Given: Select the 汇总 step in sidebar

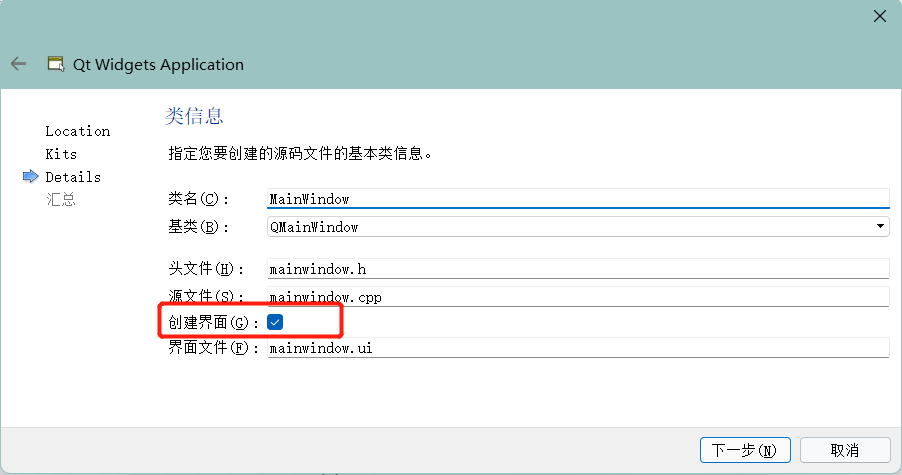Looking at the screenshot, I should coord(61,199).
